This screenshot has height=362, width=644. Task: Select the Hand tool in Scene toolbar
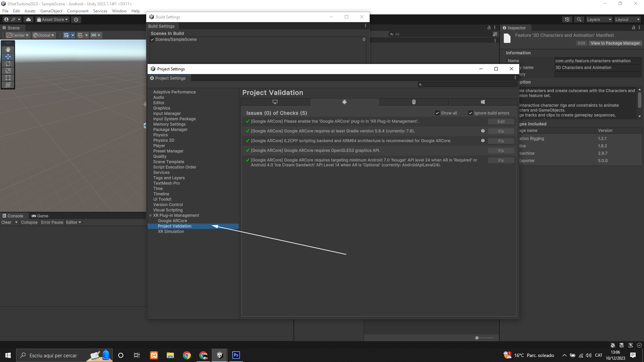pos(8,50)
